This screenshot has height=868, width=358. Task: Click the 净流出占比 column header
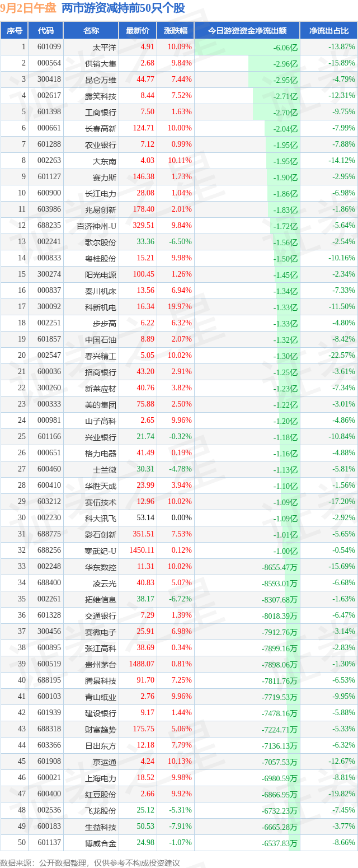329,31
